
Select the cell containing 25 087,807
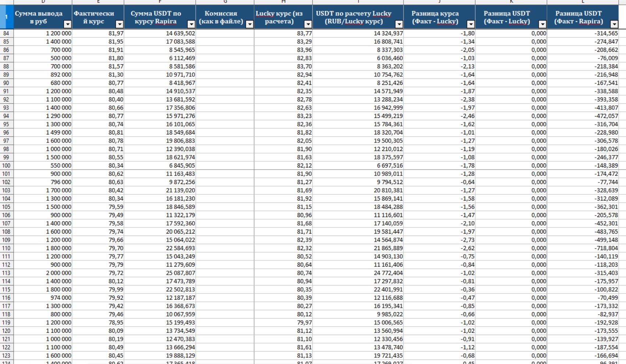point(160,273)
